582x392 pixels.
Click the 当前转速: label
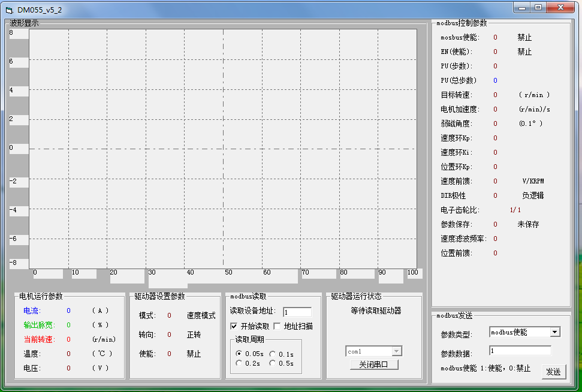point(40,339)
